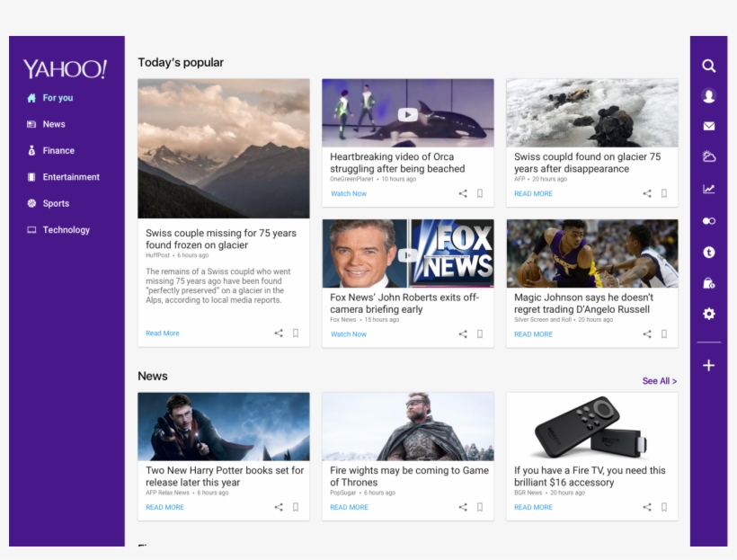Share the Fire TV accessory story
The image size is (737, 560).
tap(647, 507)
